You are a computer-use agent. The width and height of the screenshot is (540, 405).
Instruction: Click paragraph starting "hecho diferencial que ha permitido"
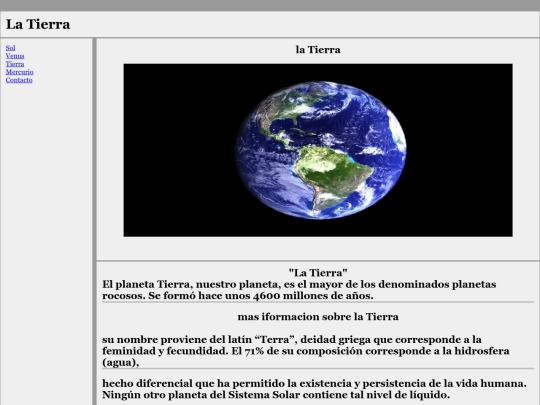[x=314, y=389]
